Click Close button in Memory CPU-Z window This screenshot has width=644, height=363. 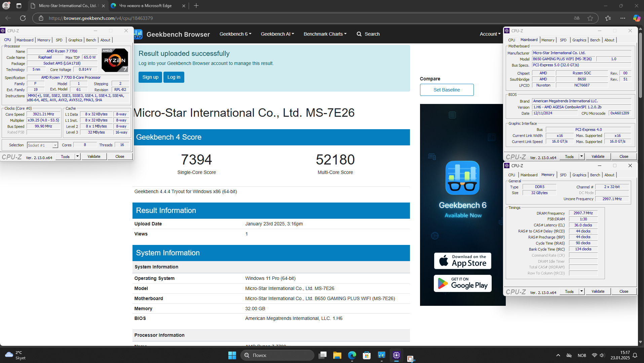point(624,291)
